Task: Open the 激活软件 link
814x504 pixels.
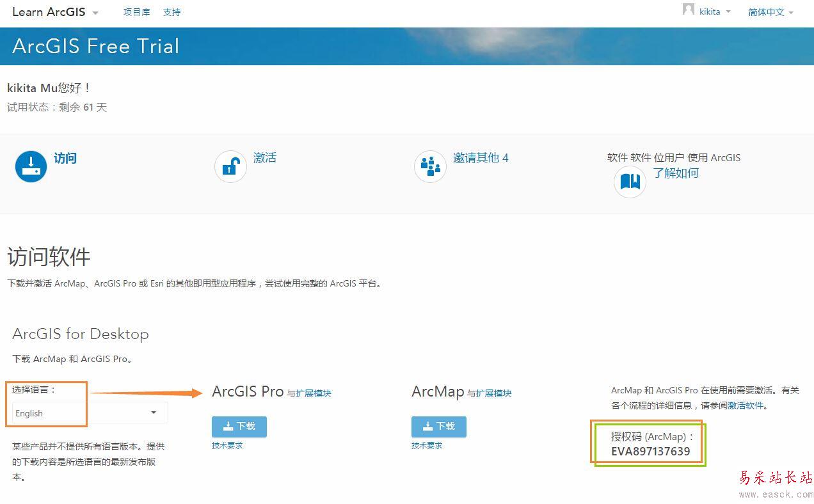Action: point(746,406)
